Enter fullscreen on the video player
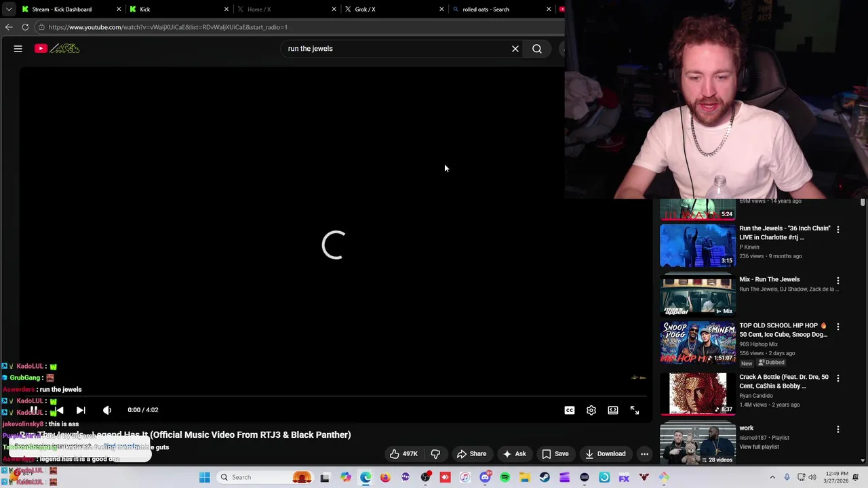This screenshot has height=488, width=868. click(x=635, y=410)
